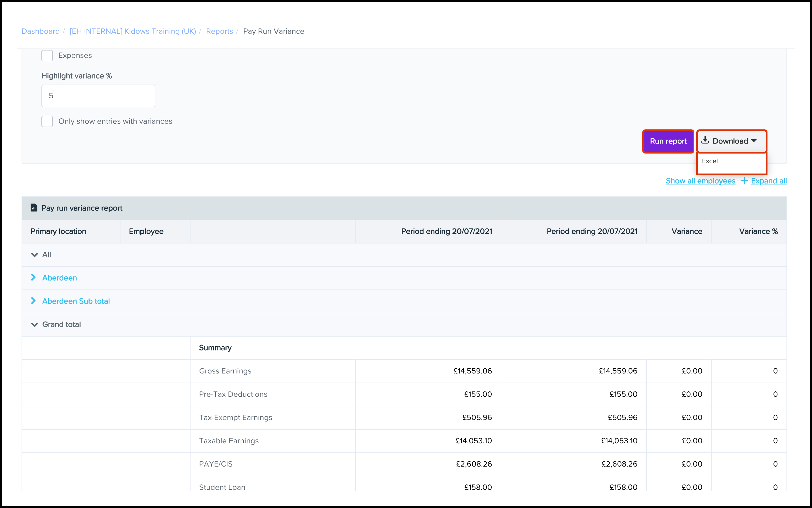Click the Expand all link
This screenshot has width=812, height=508.
tap(769, 181)
